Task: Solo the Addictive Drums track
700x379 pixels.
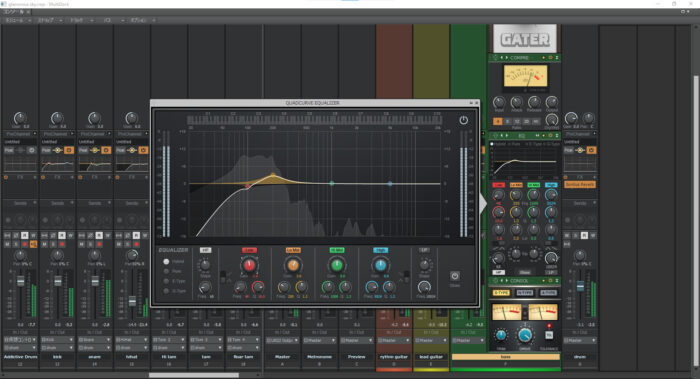Action: point(16,244)
